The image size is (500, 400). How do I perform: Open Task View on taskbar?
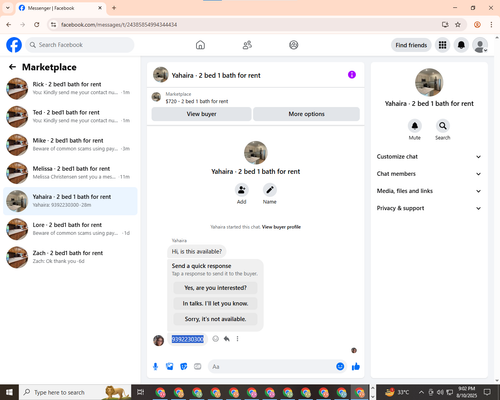coord(141,392)
